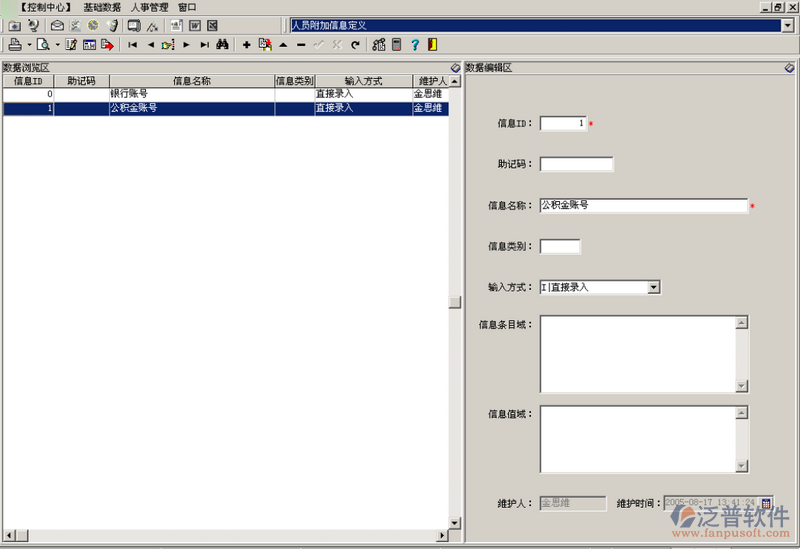The height and width of the screenshot is (549, 800).
Task: Click the 信息名称 column header
Action: 192,81
